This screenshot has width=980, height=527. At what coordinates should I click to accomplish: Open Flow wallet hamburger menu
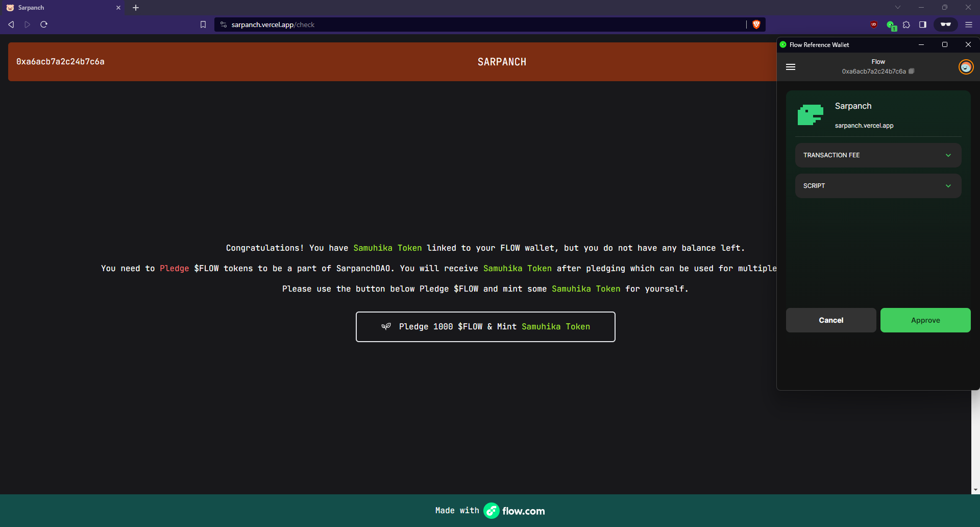[791, 67]
